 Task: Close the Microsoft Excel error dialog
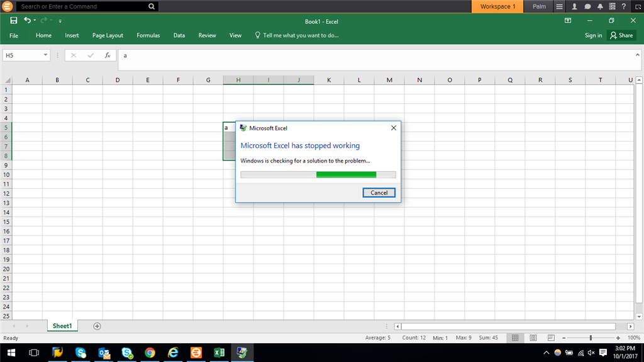click(x=394, y=128)
